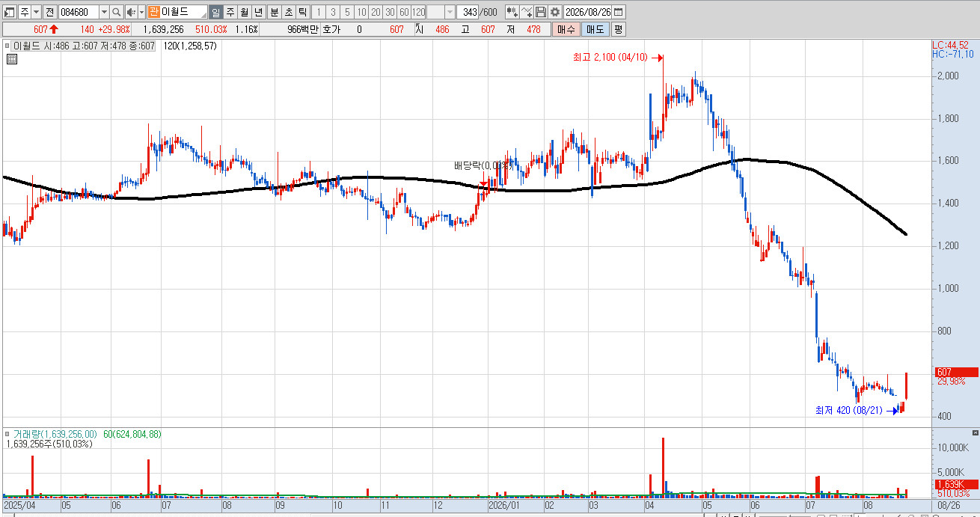Click the 평 button

pos(618,29)
